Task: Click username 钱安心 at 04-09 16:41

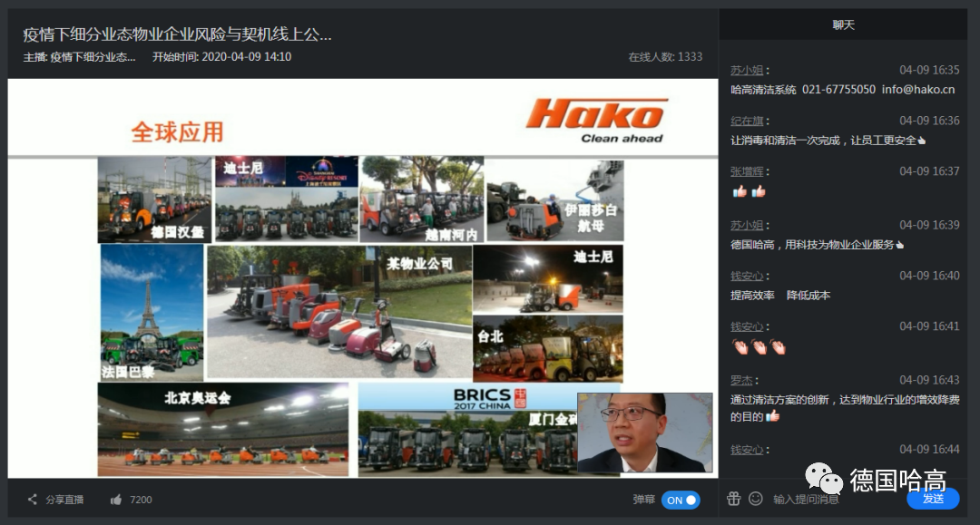Action: click(x=747, y=326)
